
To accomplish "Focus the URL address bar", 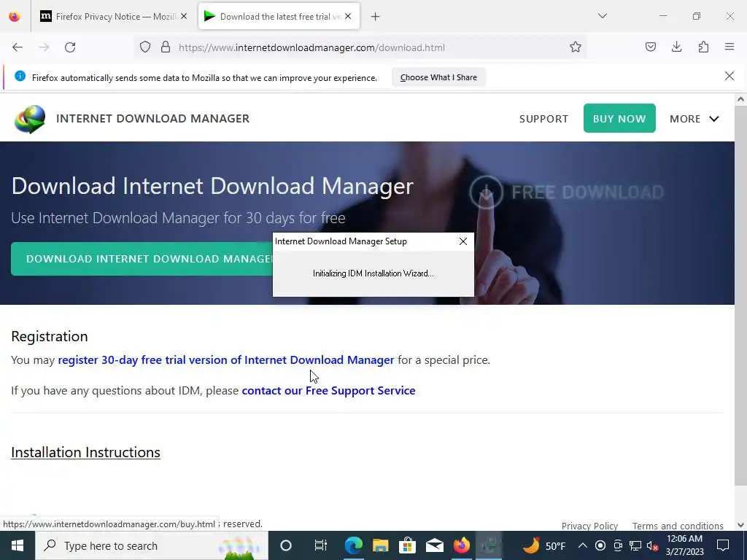I will [362, 47].
